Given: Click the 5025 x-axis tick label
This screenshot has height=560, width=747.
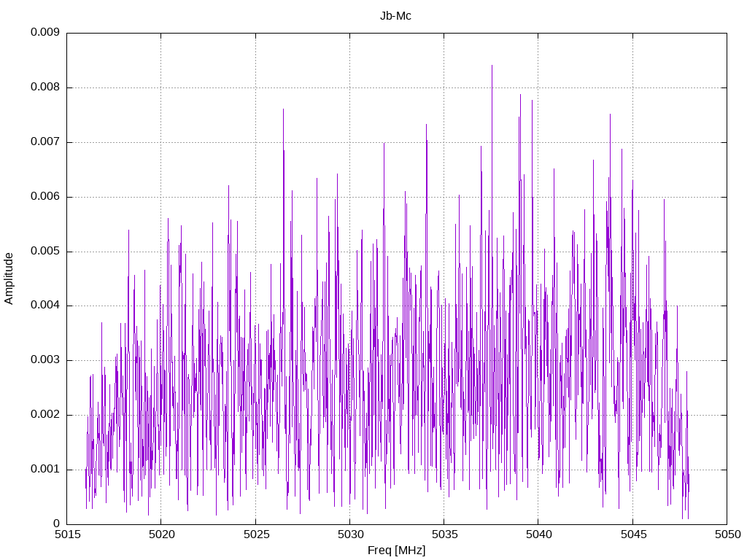Looking at the screenshot, I should (x=256, y=534).
